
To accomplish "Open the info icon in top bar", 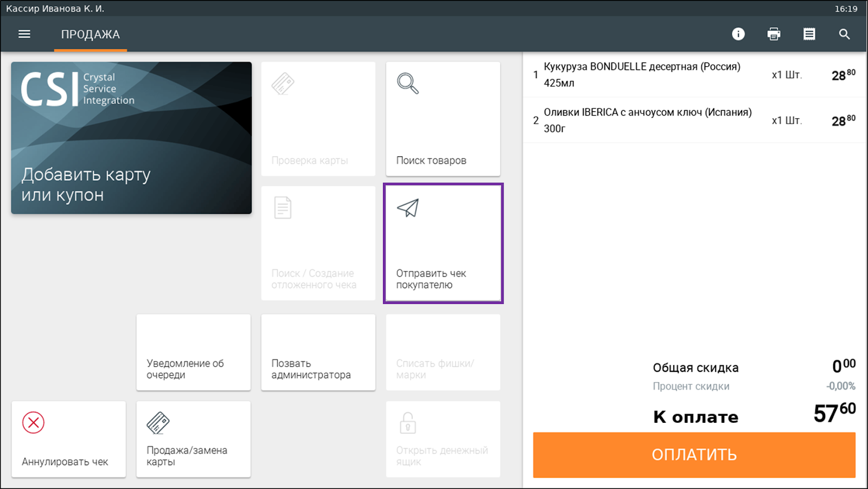I will point(738,34).
